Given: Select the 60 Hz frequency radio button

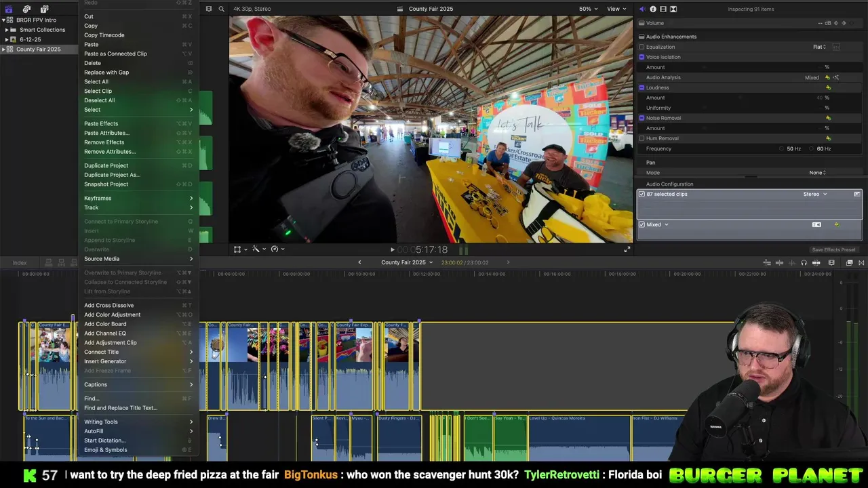Looking at the screenshot, I should coord(812,148).
